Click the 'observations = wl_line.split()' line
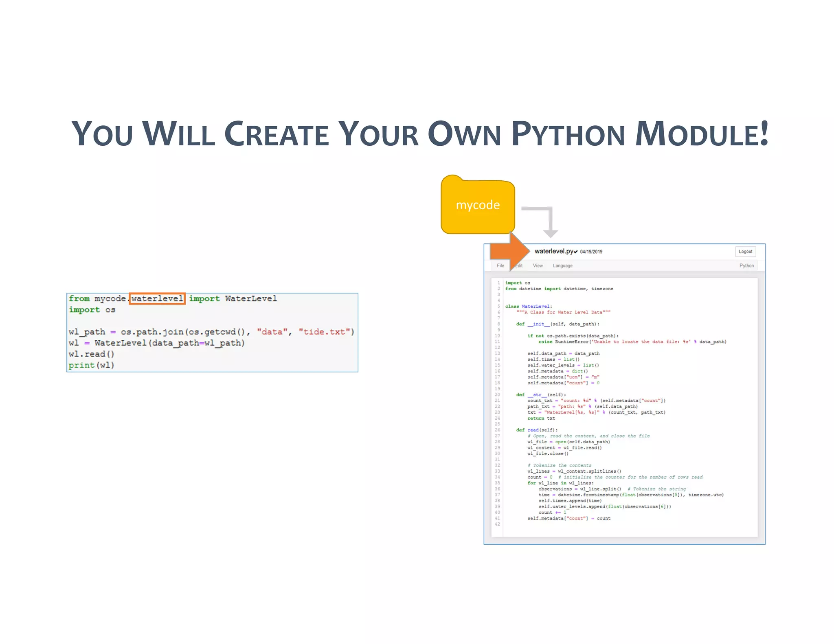The image size is (834, 644). pos(612,489)
